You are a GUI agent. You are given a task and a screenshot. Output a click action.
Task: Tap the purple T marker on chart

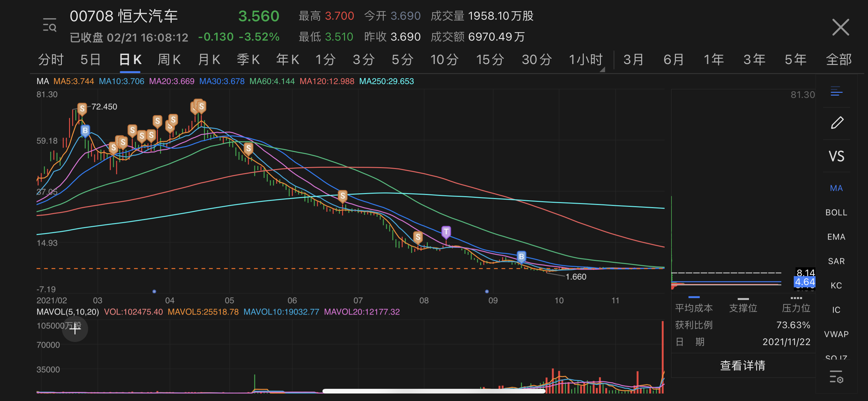(446, 232)
